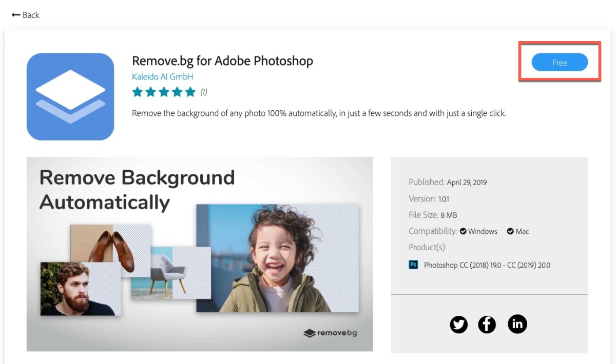
Task: Click the five-star rating
Action: [x=164, y=92]
